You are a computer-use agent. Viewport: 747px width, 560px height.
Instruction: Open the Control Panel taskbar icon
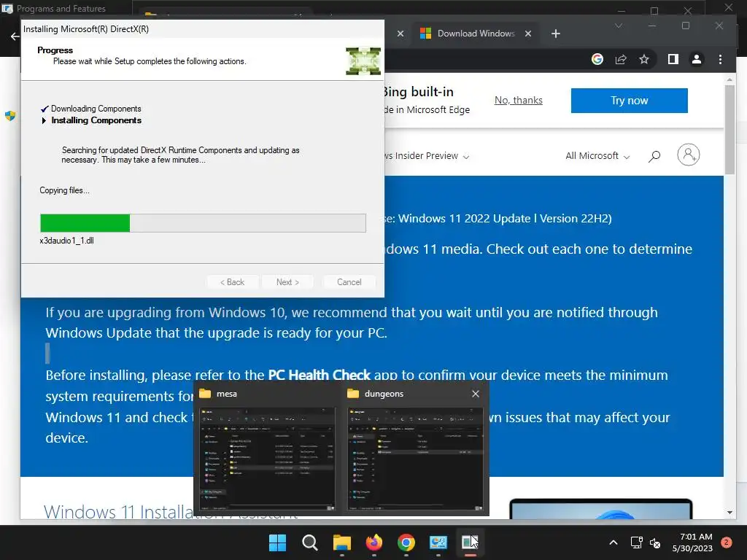click(x=438, y=542)
